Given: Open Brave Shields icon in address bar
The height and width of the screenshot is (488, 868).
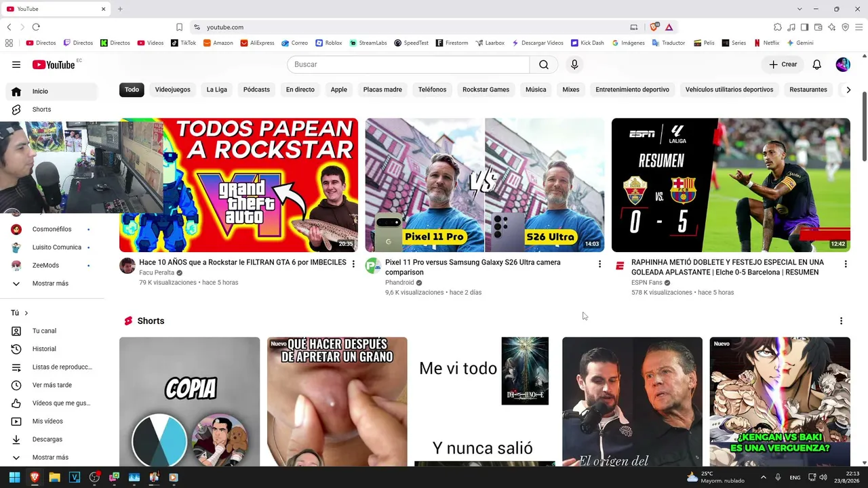Looking at the screenshot, I should coord(654,27).
